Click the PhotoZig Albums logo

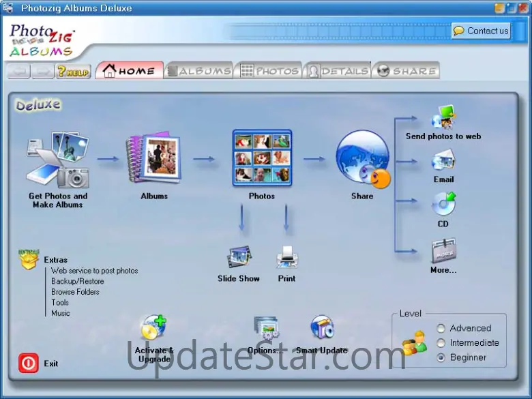point(42,40)
